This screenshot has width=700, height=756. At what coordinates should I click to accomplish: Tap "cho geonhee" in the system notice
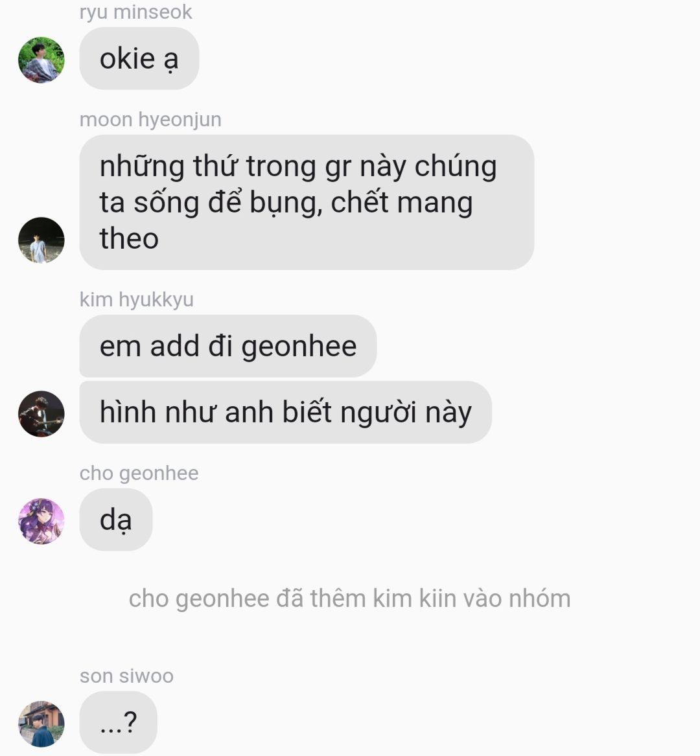[199, 599]
